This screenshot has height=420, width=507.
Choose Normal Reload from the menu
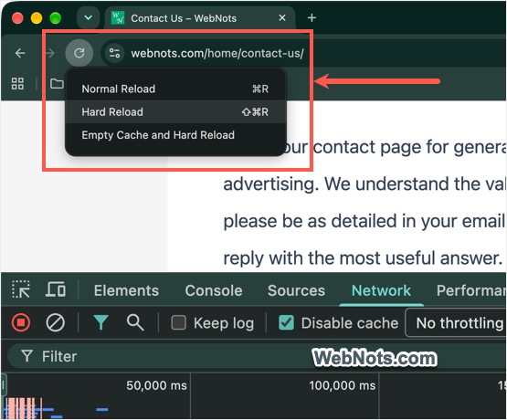click(175, 89)
